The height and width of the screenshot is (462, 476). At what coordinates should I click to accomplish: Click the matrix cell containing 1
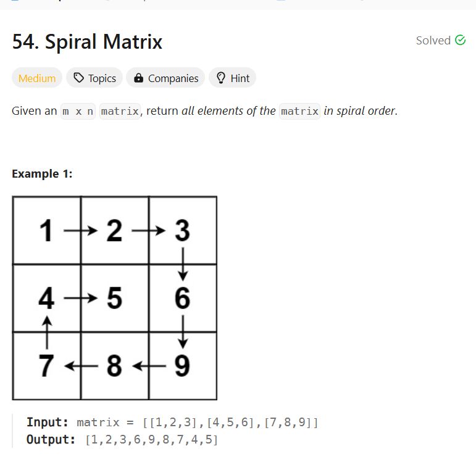47,231
